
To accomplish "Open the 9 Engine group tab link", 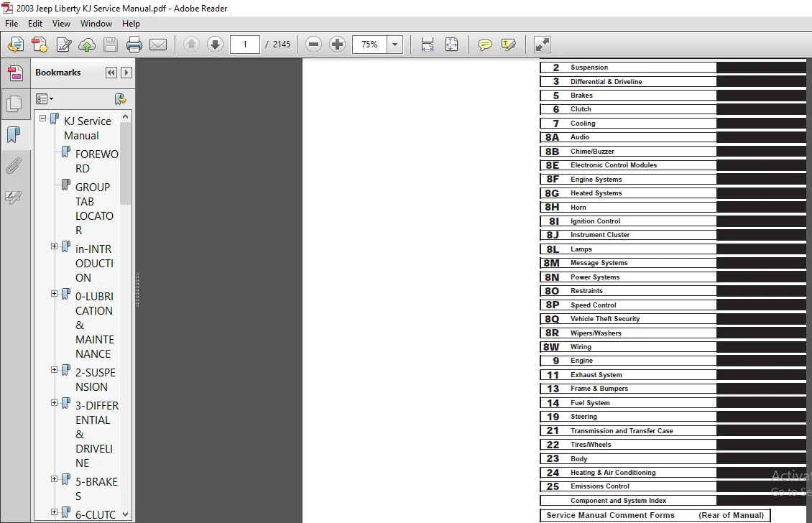I will point(628,361).
